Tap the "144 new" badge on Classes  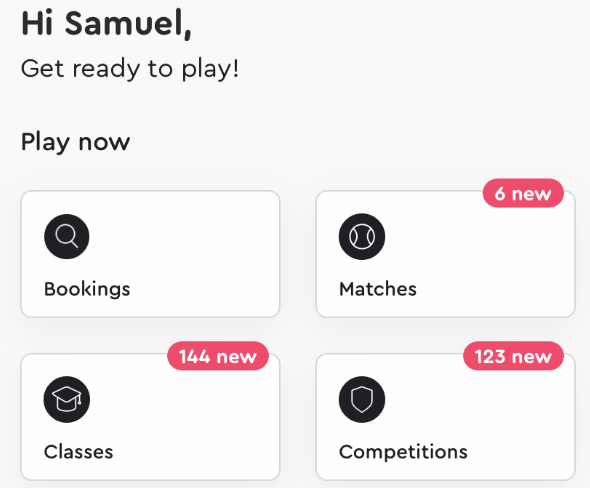[218, 356]
